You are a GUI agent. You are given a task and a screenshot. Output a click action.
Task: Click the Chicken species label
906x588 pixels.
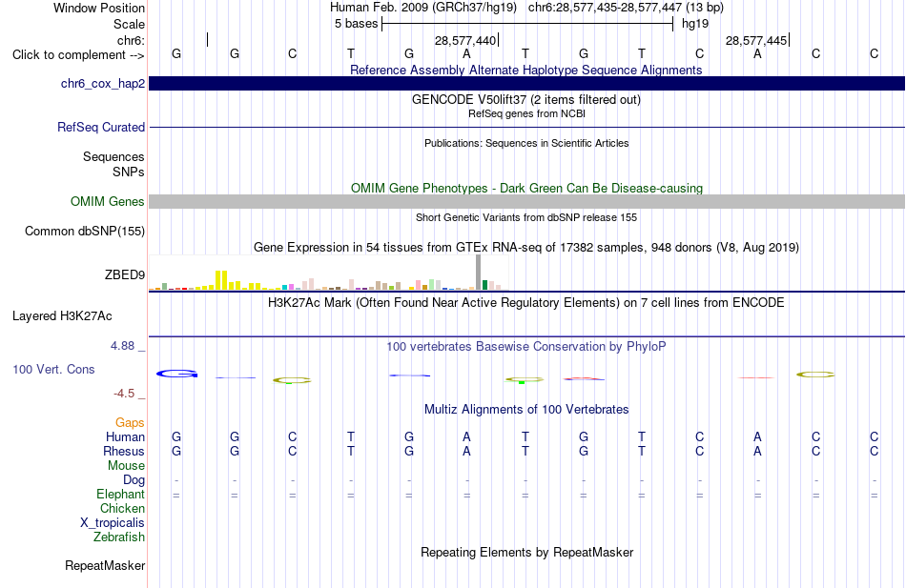point(122,509)
